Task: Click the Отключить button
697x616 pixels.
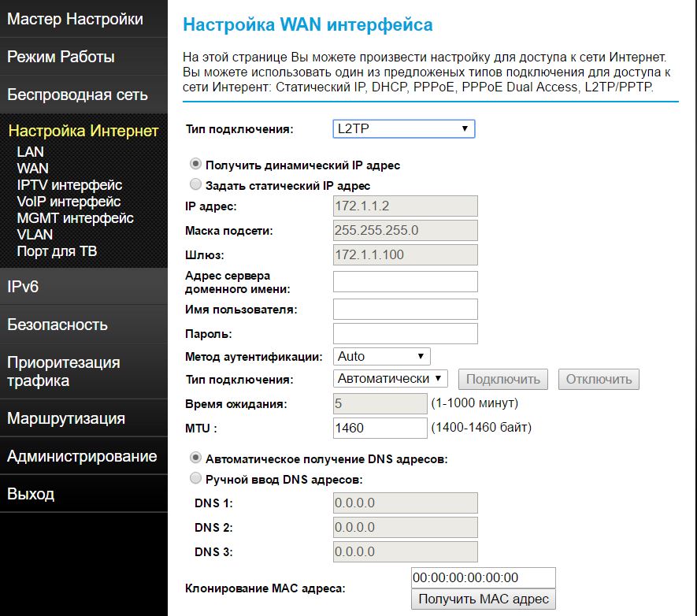Action: [x=599, y=379]
